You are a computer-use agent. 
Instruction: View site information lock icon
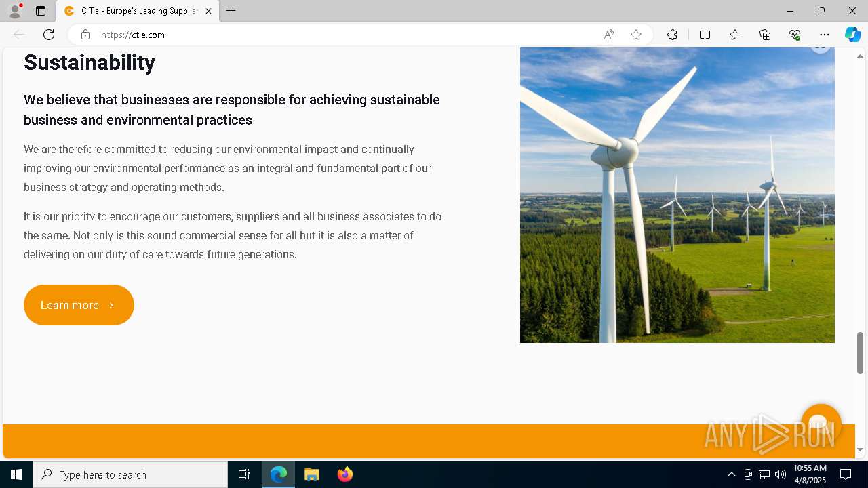[85, 35]
